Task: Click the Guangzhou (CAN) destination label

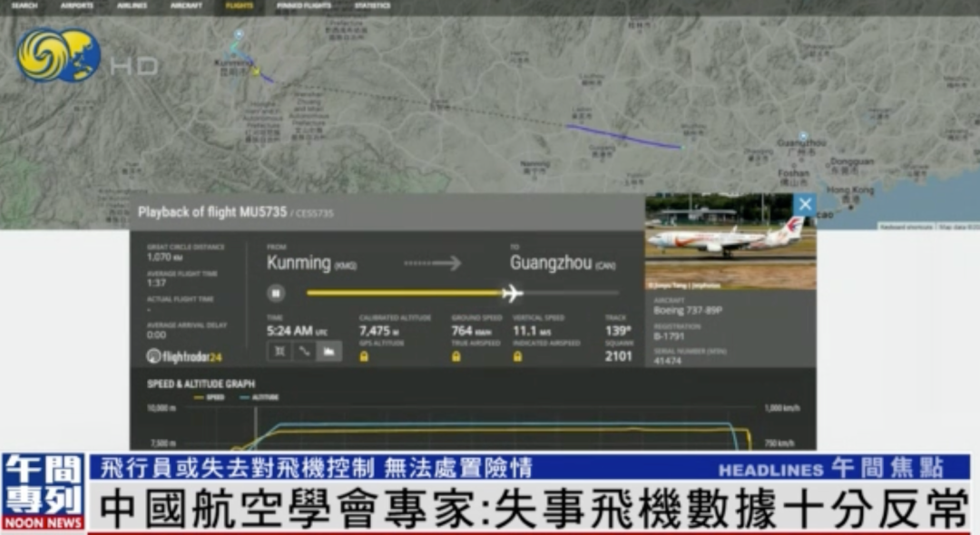Action: click(563, 263)
